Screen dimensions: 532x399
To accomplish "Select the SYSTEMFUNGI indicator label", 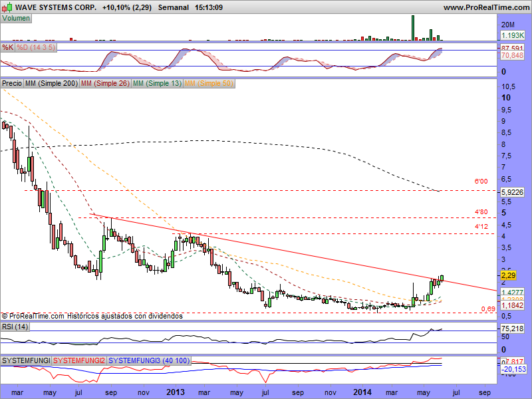I will [x=26, y=360].
